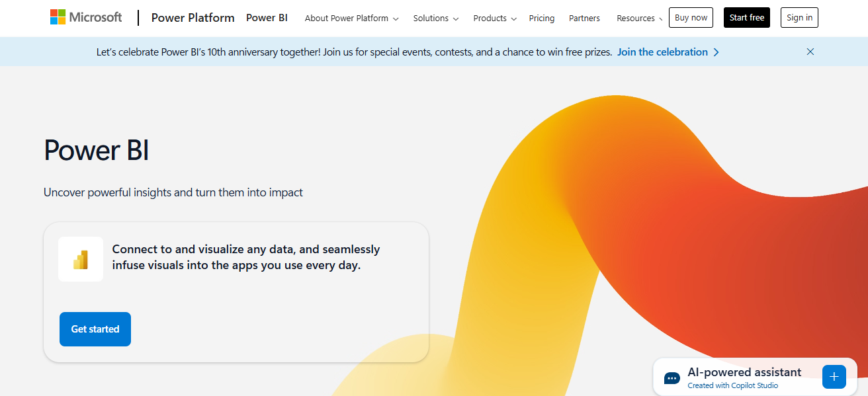Screen dimensions: 868x396
Task: Click the Sign in button
Action: (799, 18)
